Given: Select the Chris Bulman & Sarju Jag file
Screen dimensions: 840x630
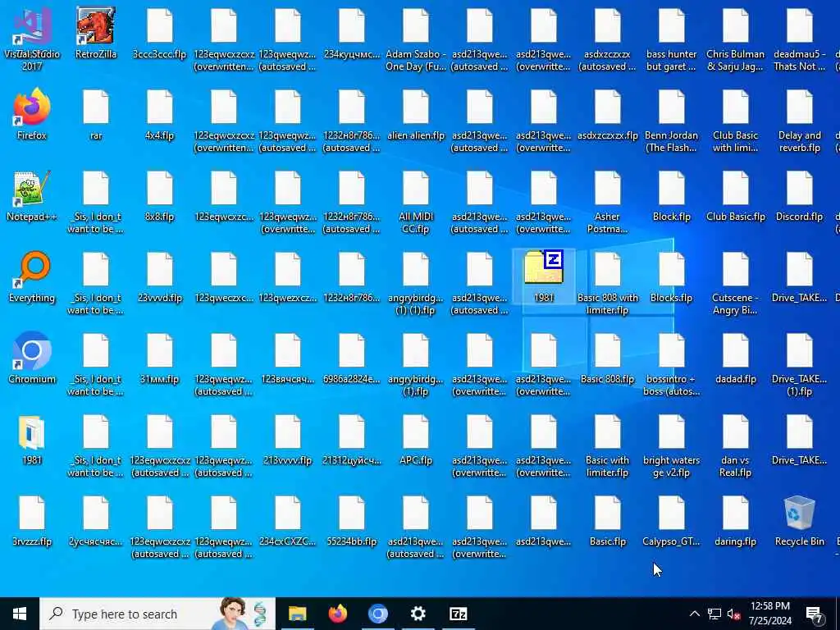Looking at the screenshot, I should coord(736,39).
